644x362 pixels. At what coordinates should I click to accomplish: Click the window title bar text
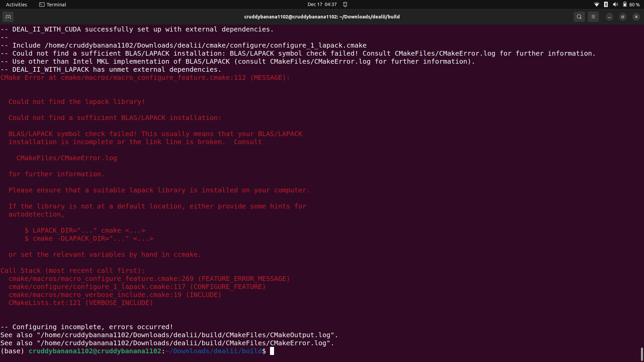(322, 17)
